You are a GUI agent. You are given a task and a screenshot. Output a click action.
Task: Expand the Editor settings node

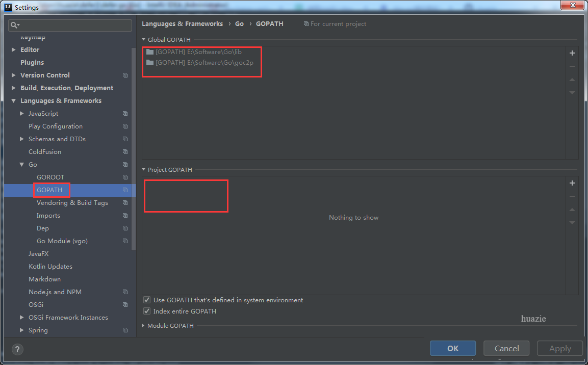tap(13, 49)
